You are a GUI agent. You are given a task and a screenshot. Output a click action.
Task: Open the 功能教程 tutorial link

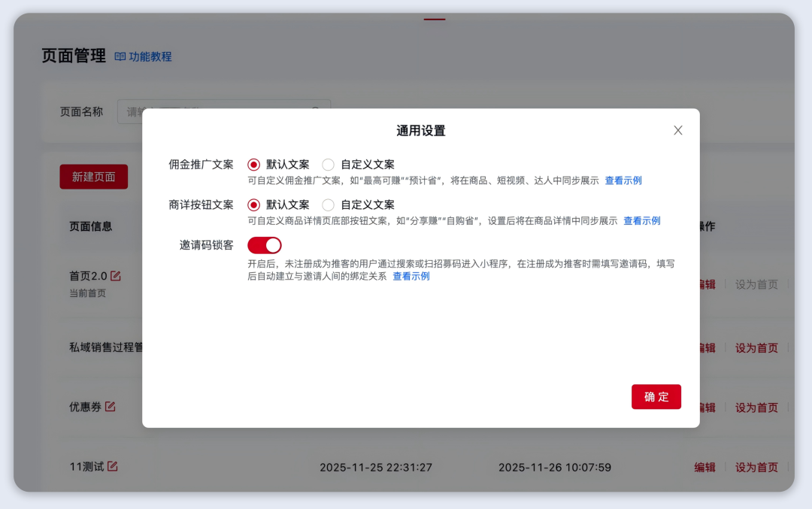tap(150, 56)
